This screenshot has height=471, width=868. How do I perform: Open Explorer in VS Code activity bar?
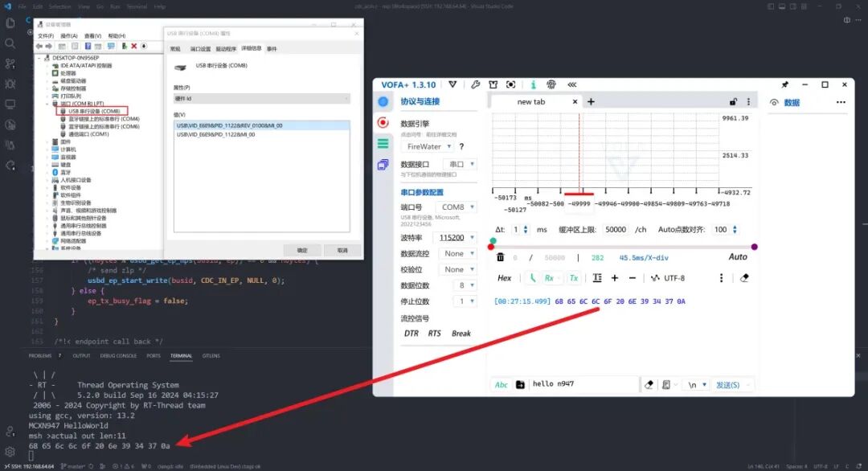(10, 23)
